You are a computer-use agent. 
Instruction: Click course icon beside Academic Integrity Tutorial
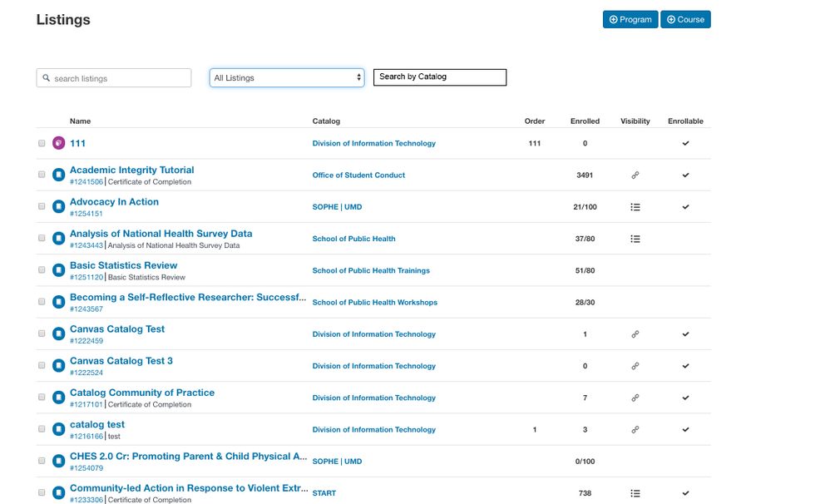[x=58, y=175]
